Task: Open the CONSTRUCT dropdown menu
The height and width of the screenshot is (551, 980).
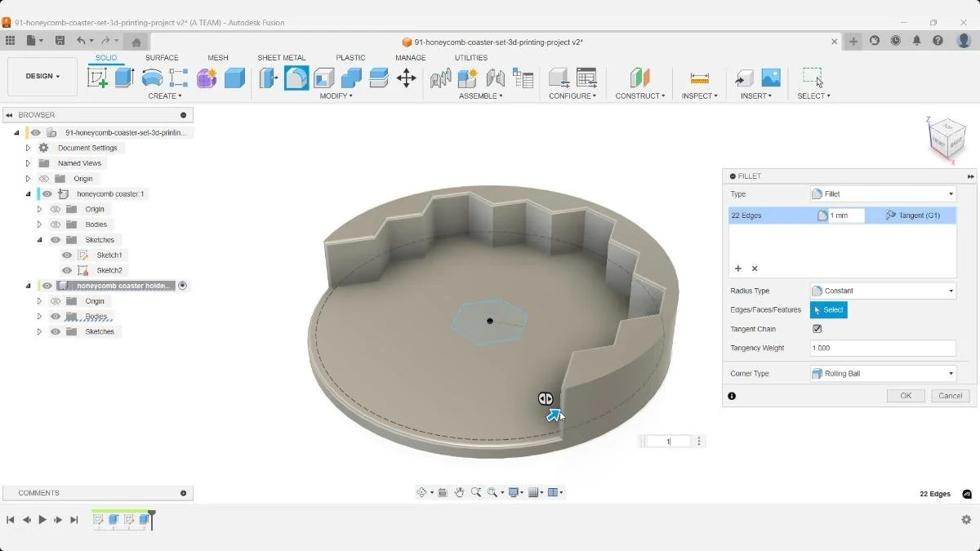Action: pyautogui.click(x=640, y=96)
